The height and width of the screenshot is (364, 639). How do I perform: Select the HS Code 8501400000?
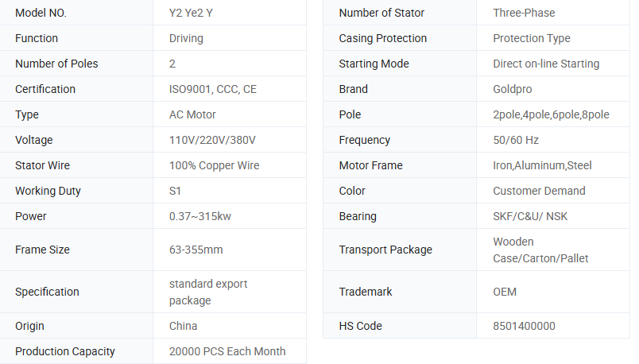(x=524, y=326)
